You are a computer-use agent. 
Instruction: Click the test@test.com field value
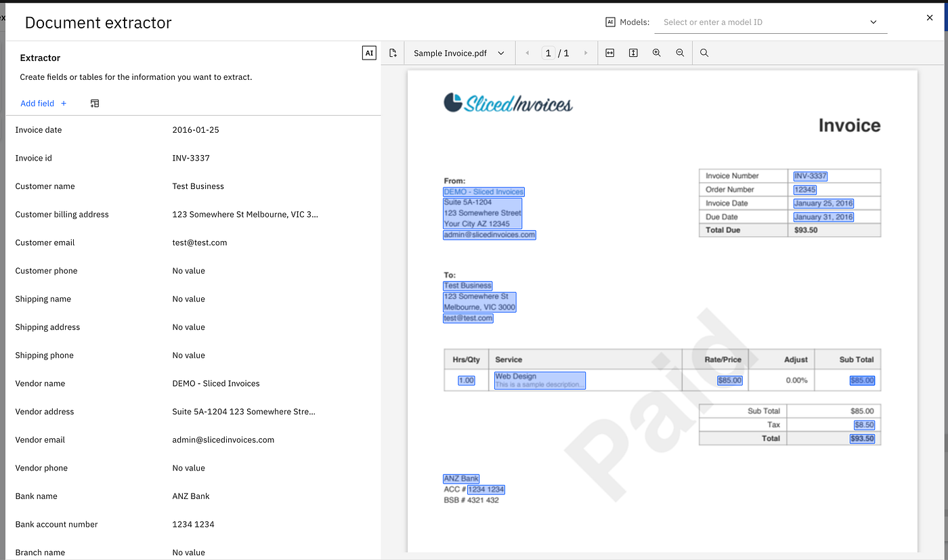tap(200, 242)
